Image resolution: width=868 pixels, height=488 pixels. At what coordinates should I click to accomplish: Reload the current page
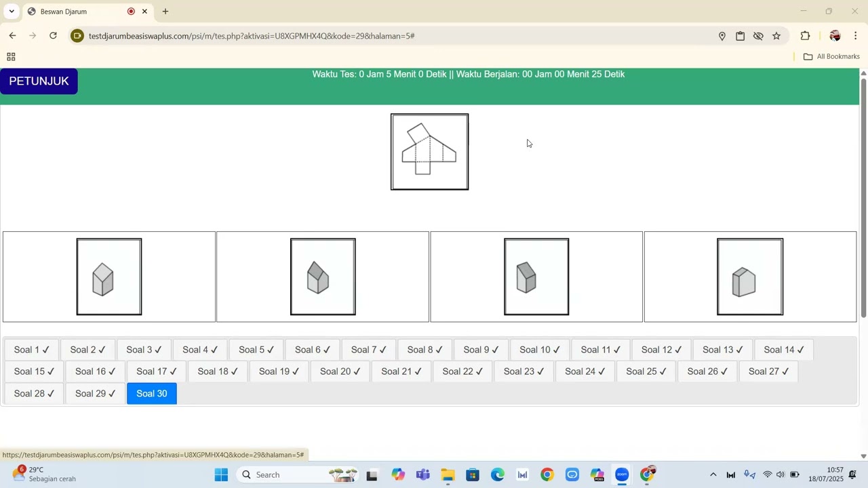point(53,36)
